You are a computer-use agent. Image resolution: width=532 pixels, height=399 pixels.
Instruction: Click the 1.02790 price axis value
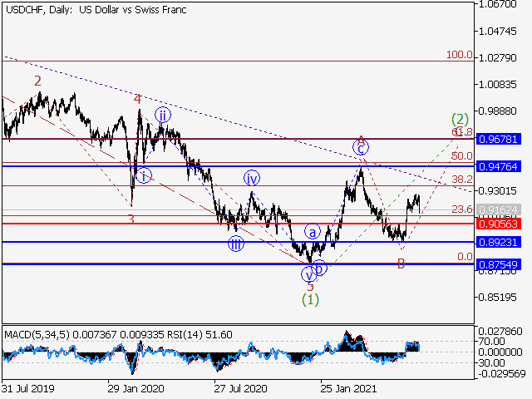[x=498, y=57]
